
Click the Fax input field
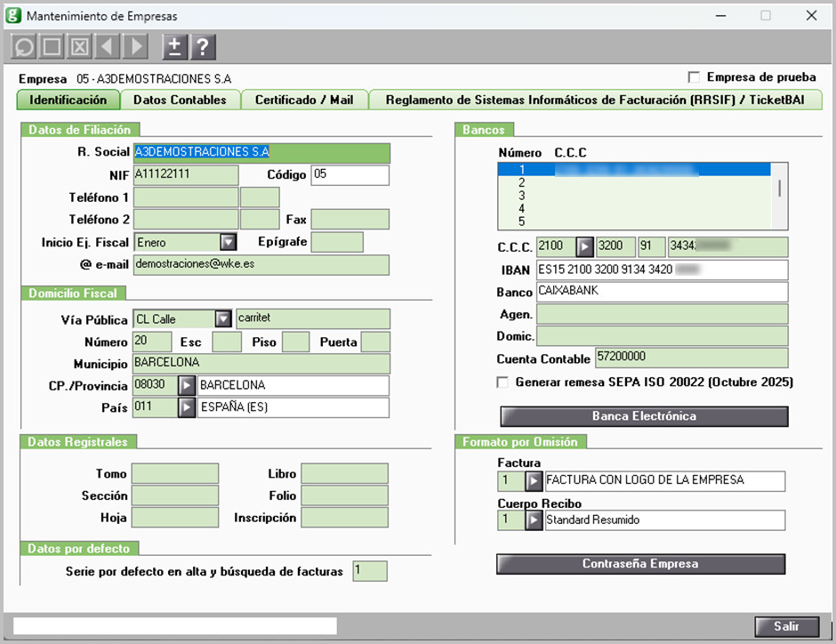(350, 219)
